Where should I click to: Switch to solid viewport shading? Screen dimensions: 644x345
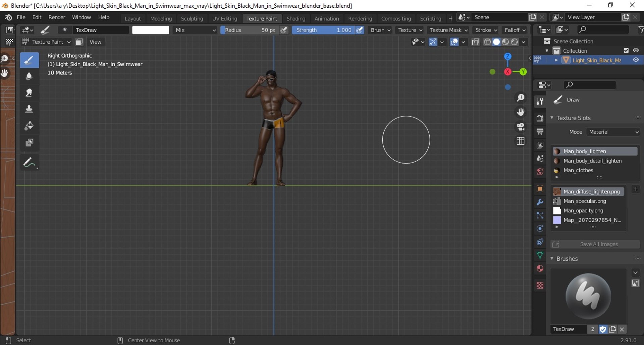(x=496, y=42)
